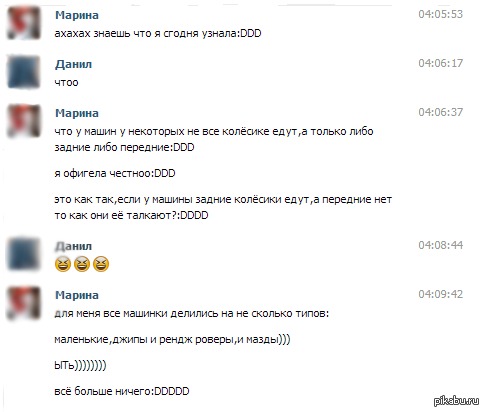Click the pikabu.ru watermark
The width and height of the screenshot is (484, 412).
[x=456, y=401]
